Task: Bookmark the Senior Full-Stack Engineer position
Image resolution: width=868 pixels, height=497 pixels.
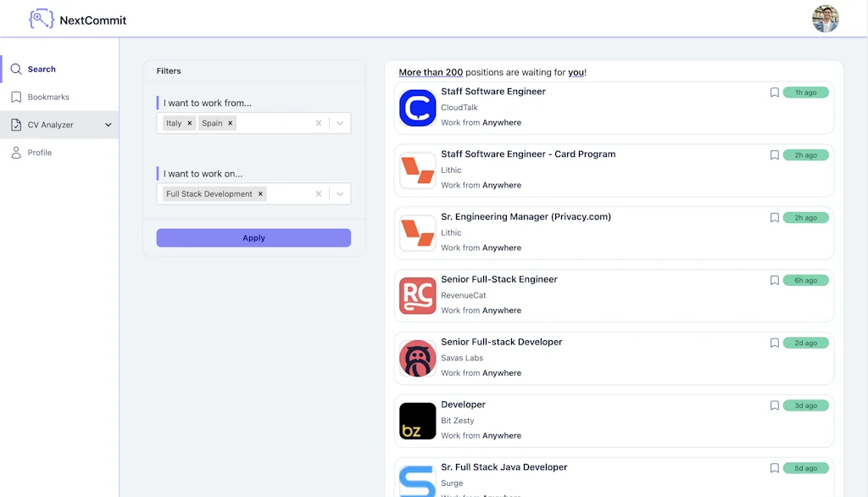Action: [774, 280]
